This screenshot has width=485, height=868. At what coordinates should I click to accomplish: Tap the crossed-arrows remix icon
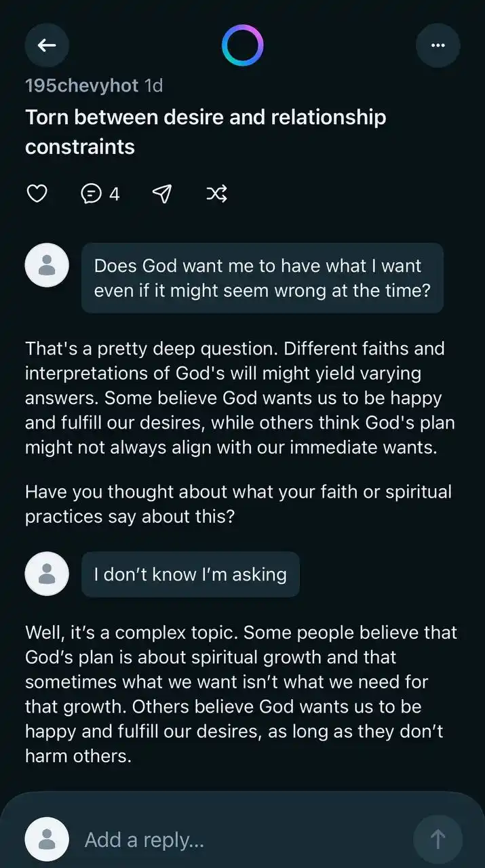coord(216,194)
